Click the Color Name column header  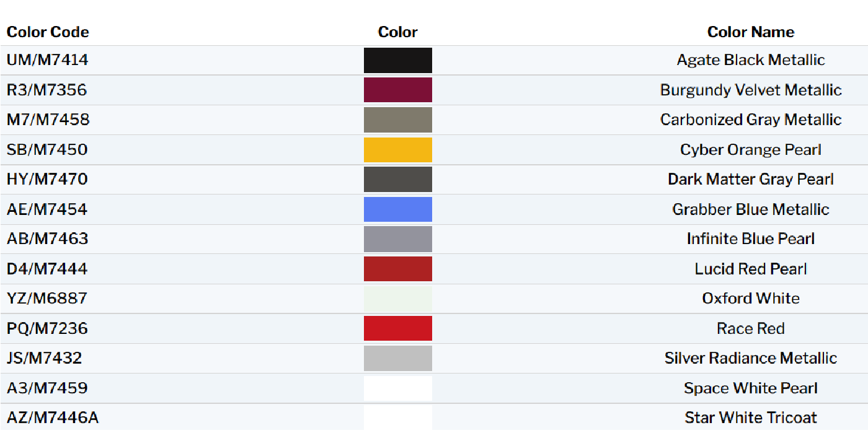click(x=750, y=32)
